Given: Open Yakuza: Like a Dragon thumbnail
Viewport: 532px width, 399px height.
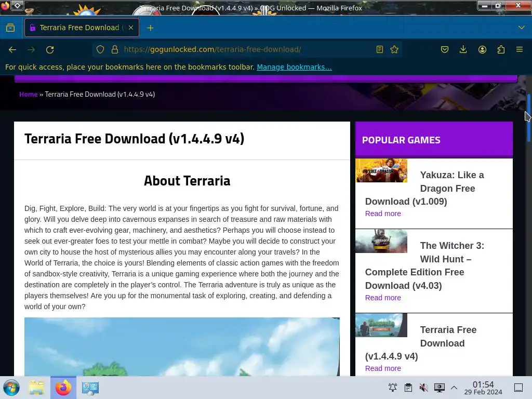Looking at the screenshot, I should click(381, 170).
